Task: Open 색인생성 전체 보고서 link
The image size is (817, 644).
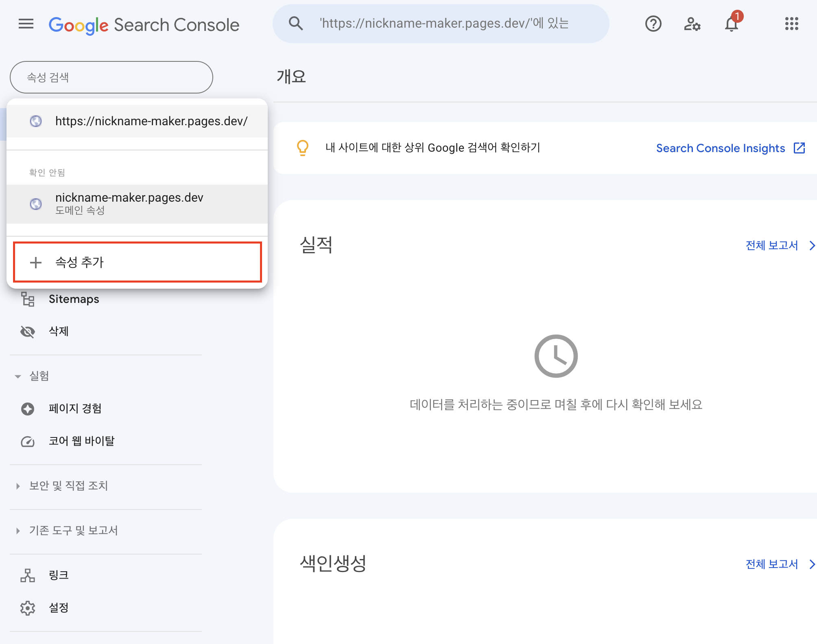Action: (x=779, y=564)
